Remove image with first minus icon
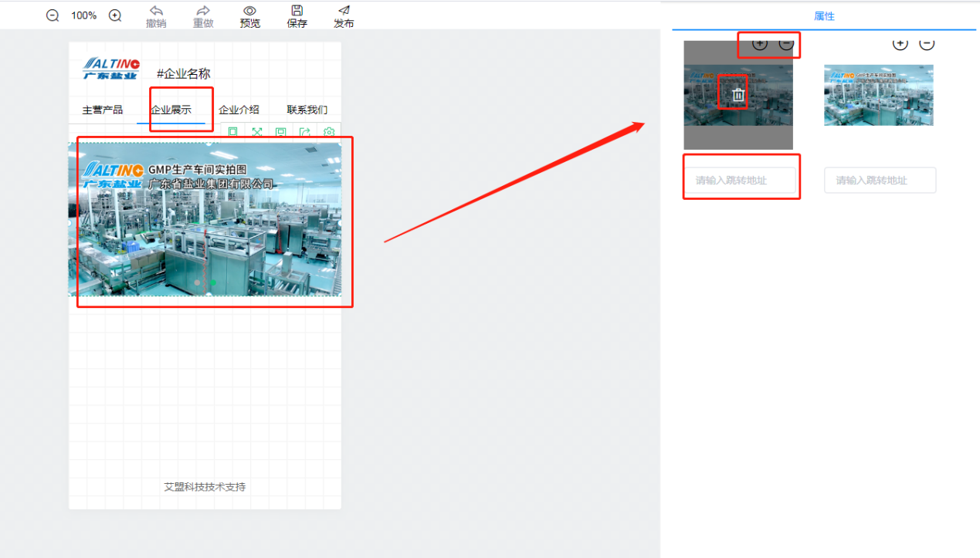The image size is (980, 558). point(786,43)
